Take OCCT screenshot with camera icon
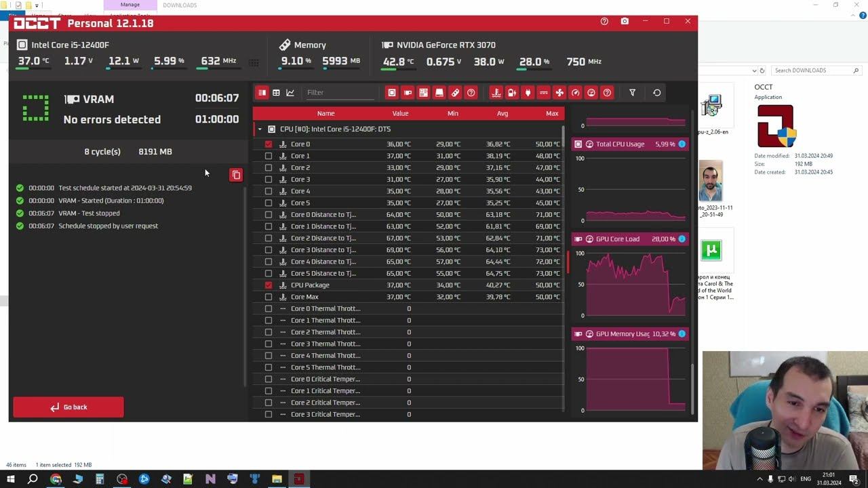 pyautogui.click(x=625, y=22)
